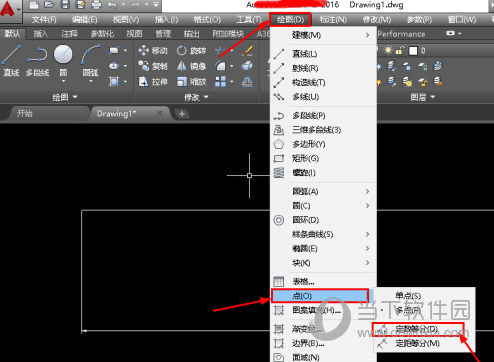Click the Open folder icon in quick access toolbar

tap(49, 5)
